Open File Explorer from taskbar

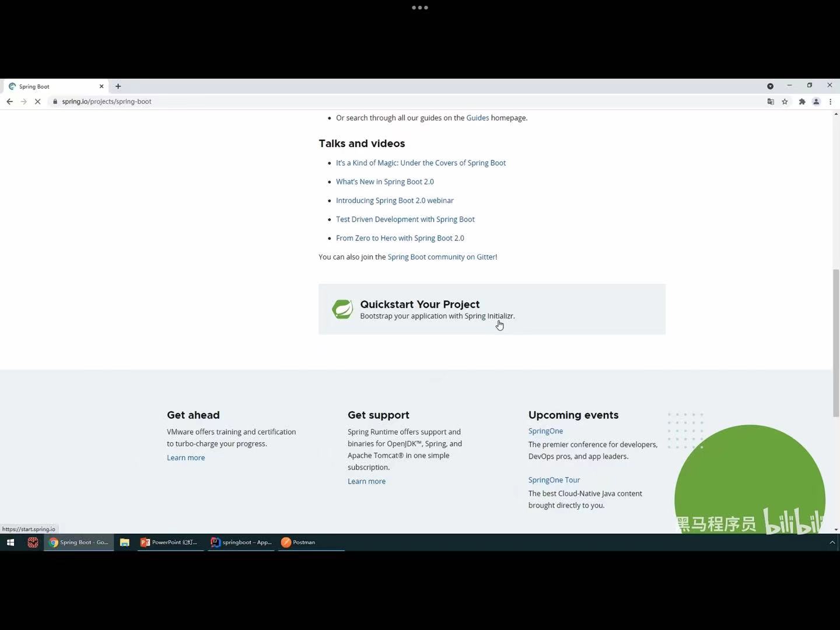click(x=124, y=542)
